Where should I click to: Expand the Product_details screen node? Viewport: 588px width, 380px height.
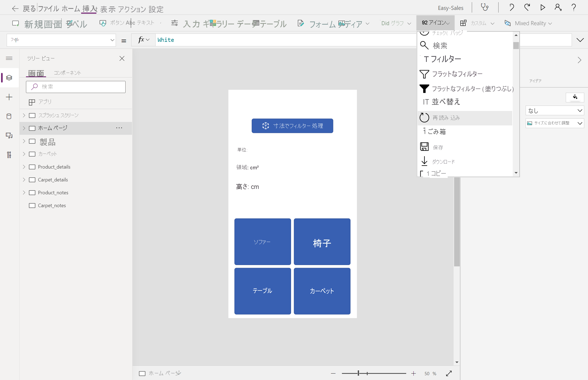pyautogui.click(x=24, y=167)
